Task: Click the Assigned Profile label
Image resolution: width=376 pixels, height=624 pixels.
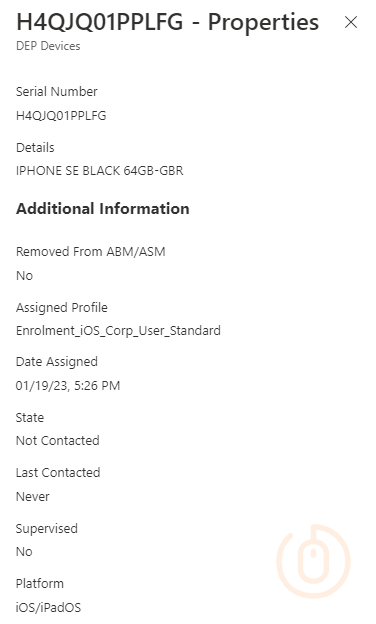Action: point(62,308)
